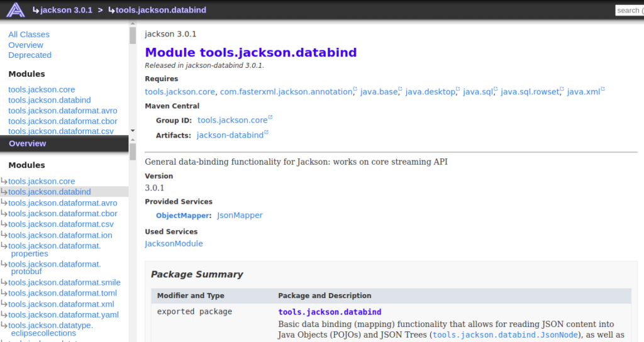Screen dimensions: 644x342
Task: Select tools.jackson.databind in upper Modules list
Action: pyautogui.click(x=49, y=100)
